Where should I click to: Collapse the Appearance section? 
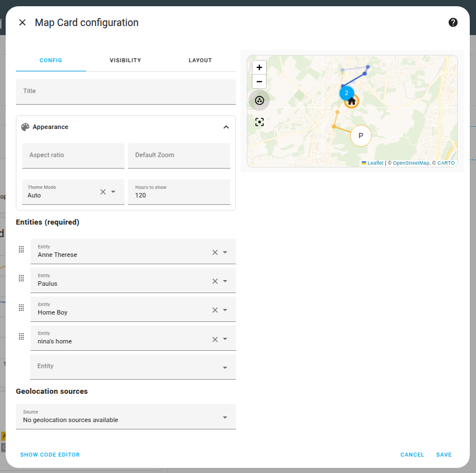(226, 127)
